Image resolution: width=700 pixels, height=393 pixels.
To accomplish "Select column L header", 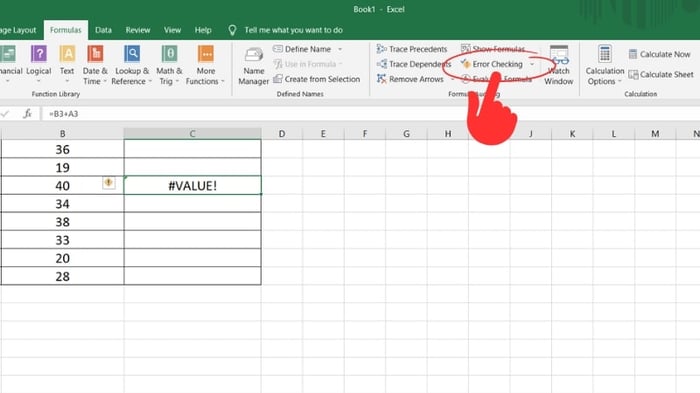I will 614,134.
